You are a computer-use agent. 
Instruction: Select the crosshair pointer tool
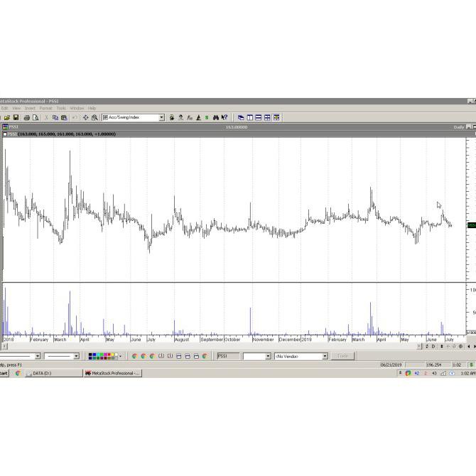(x=85, y=117)
